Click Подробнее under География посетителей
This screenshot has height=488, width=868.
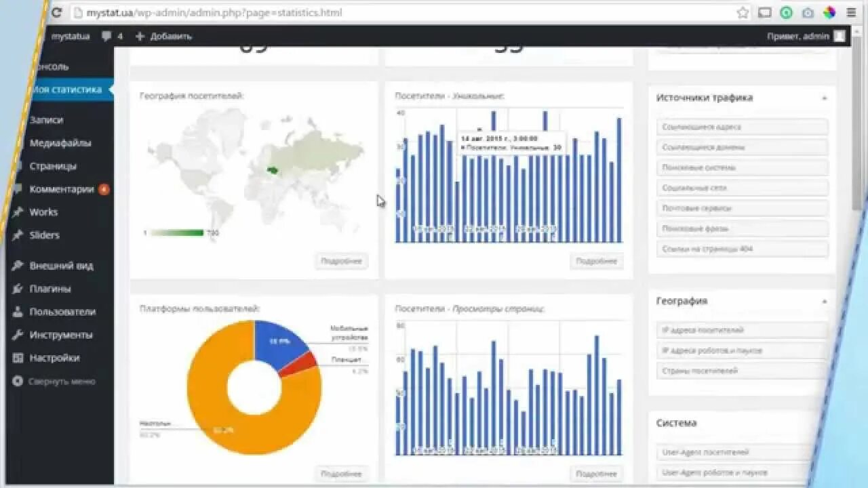pyautogui.click(x=342, y=261)
